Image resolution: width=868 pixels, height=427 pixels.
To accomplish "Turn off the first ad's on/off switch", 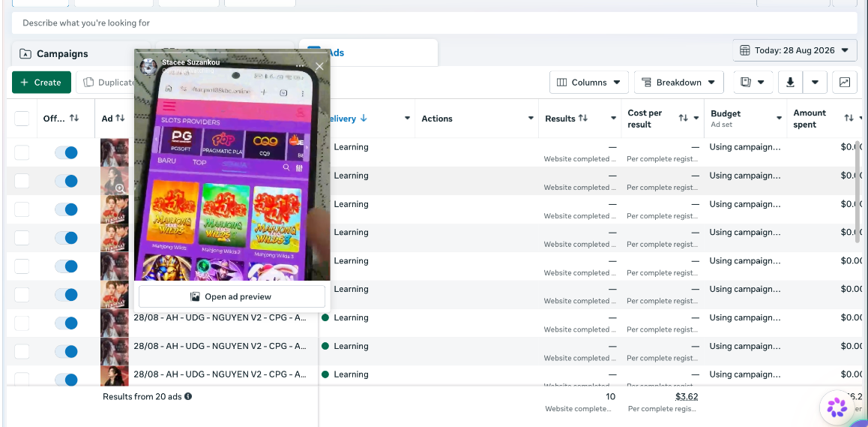I will (x=66, y=152).
